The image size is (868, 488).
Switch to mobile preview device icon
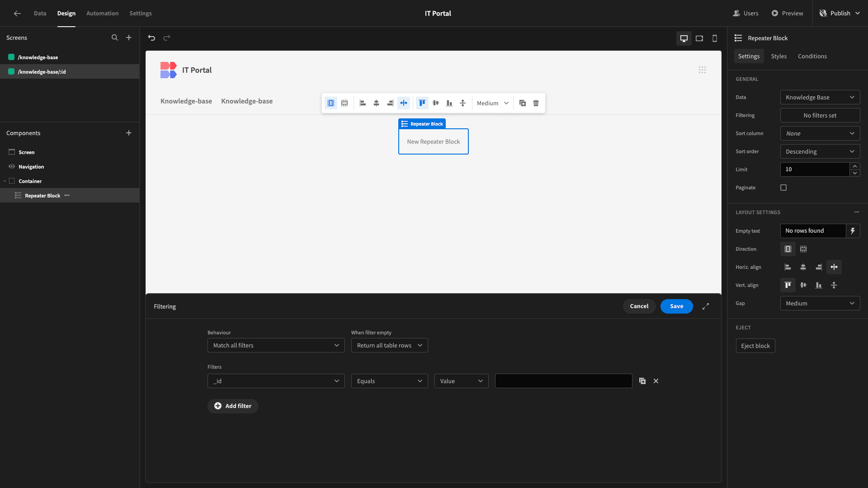click(715, 38)
